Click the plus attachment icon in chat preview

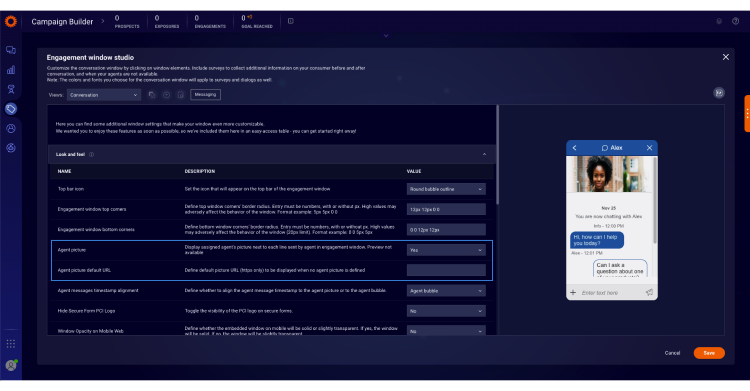click(x=573, y=292)
